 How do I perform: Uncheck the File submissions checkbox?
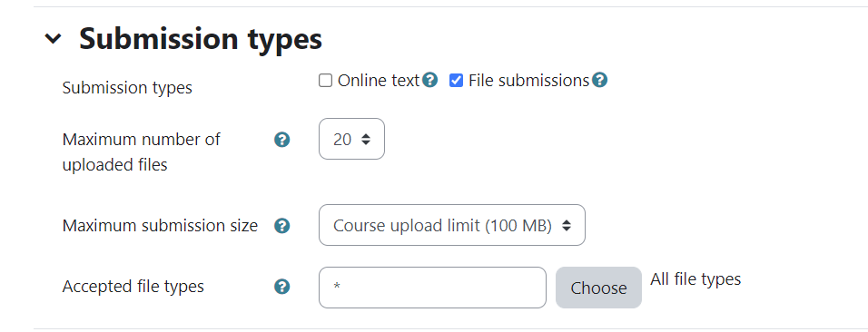click(456, 81)
